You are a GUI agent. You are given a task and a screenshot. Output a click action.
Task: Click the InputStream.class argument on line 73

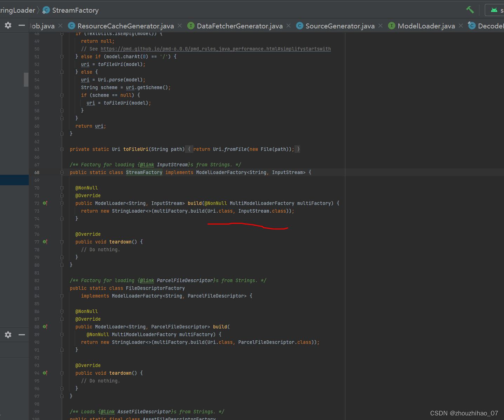tap(262, 211)
